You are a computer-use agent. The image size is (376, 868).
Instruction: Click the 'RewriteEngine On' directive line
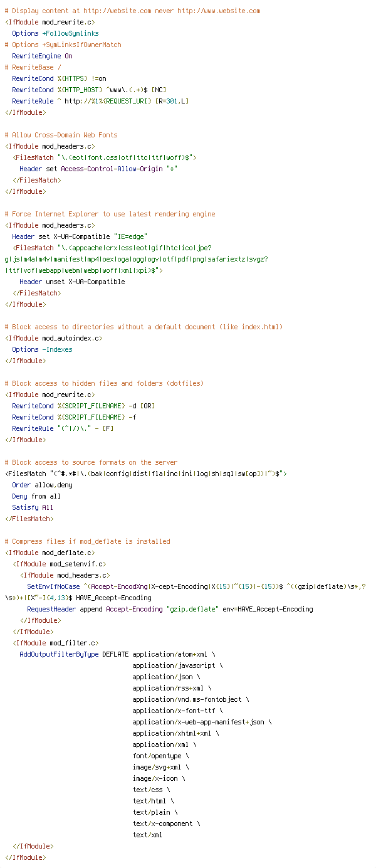click(42, 56)
